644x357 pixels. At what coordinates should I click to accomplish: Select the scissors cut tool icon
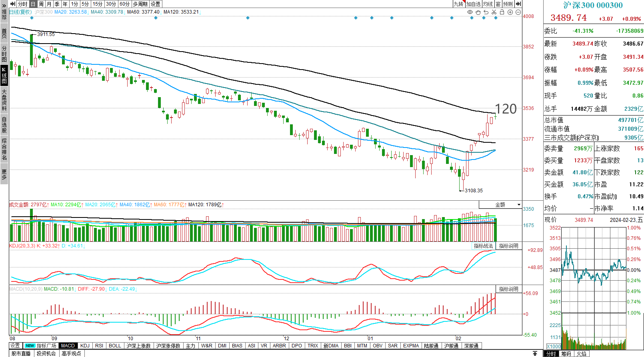(494, 12)
